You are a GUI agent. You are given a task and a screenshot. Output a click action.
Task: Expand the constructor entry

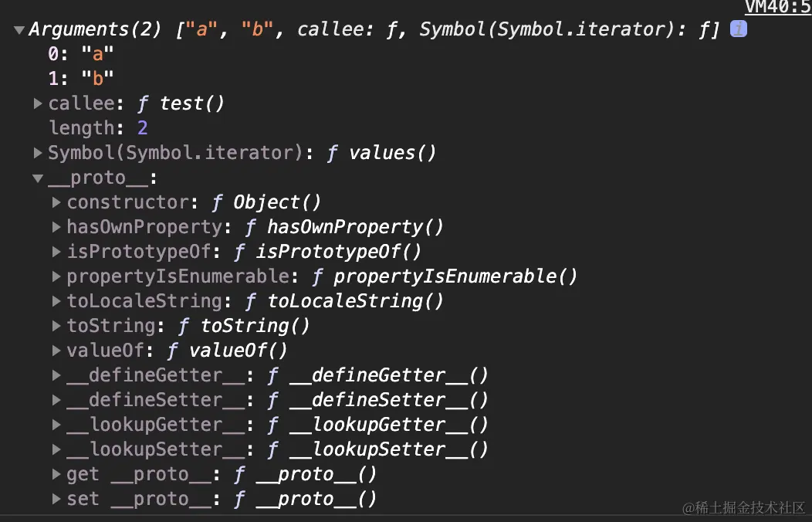tap(57, 202)
